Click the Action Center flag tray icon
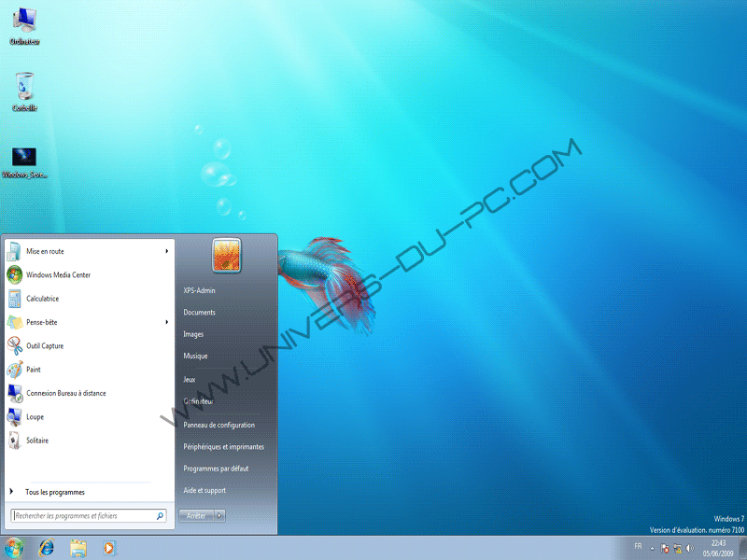This screenshot has height=560, width=747. click(665, 549)
